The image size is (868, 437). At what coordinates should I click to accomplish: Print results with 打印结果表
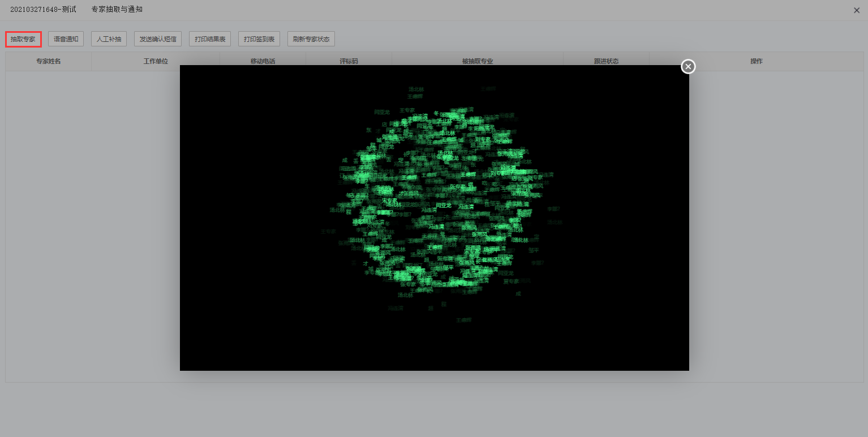click(x=210, y=39)
